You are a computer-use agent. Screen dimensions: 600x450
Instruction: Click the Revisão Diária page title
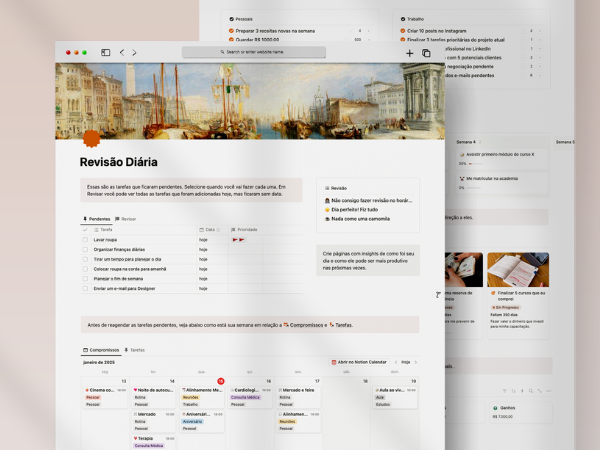click(x=119, y=162)
